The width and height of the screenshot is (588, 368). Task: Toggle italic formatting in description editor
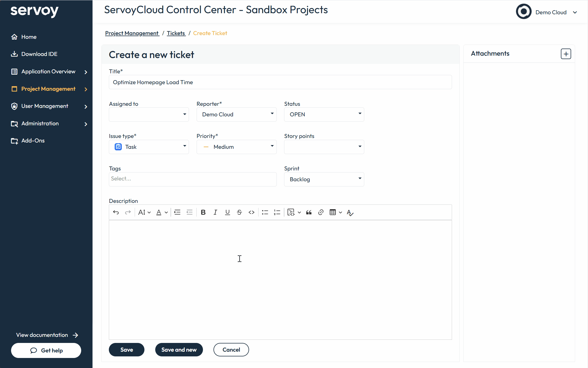click(x=215, y=212)
